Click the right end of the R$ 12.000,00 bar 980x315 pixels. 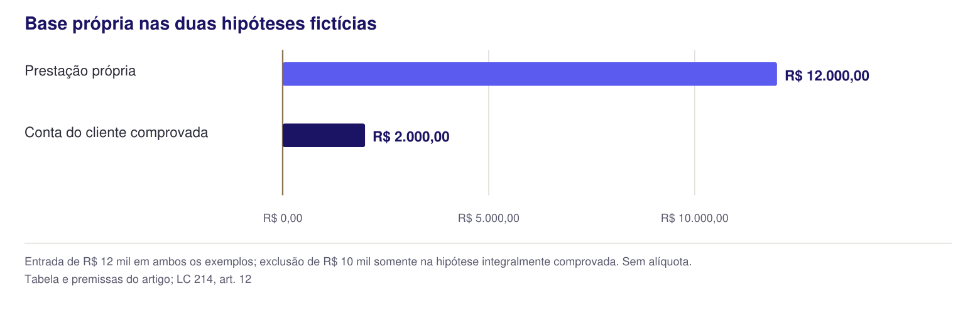tap(775, 74)
